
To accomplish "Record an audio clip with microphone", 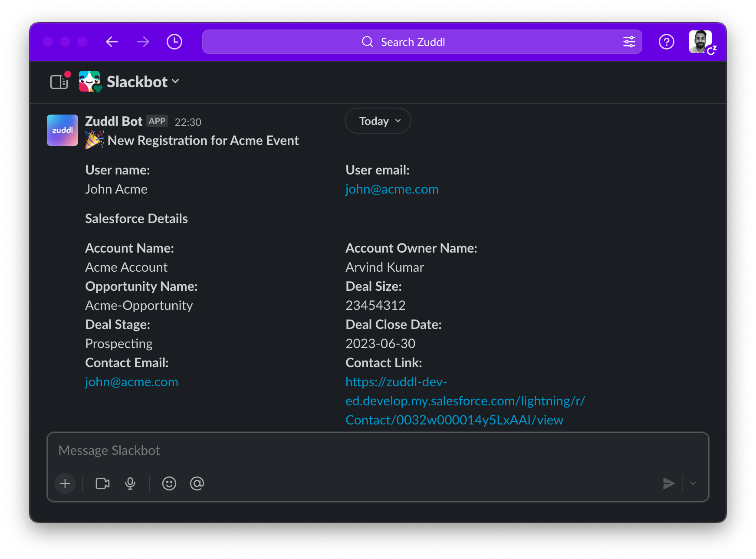I will (x=130, y=483).
